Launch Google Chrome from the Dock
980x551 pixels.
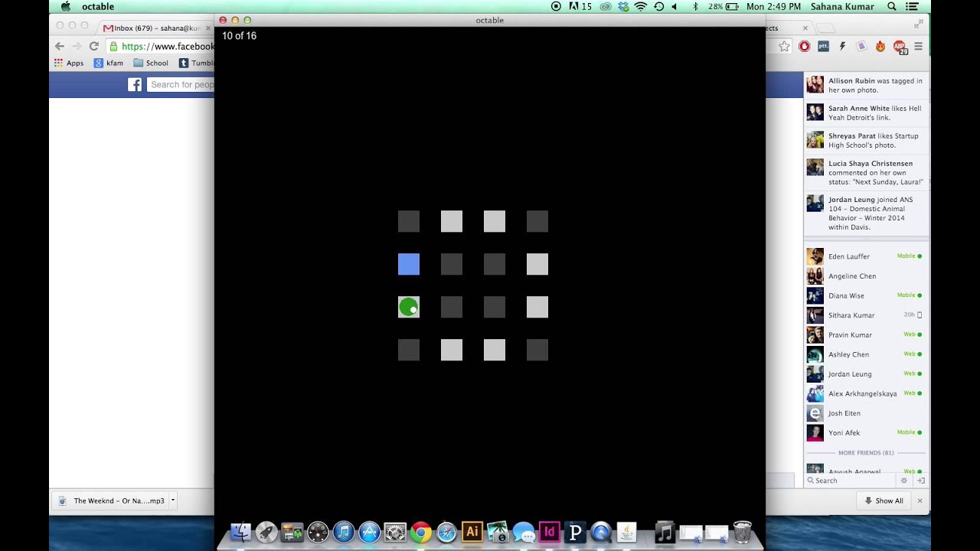coord(421,531)
